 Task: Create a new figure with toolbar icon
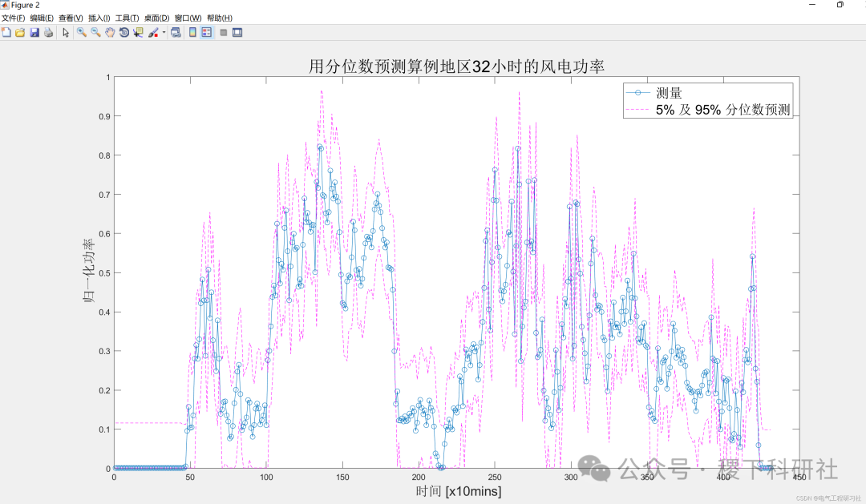(6, 33)
